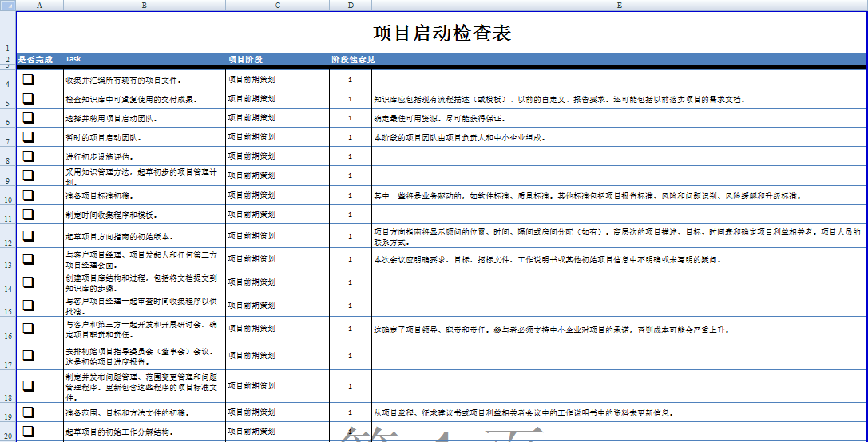Click the Task header cell
Screen dimensions: 868x442
(144, 59)
